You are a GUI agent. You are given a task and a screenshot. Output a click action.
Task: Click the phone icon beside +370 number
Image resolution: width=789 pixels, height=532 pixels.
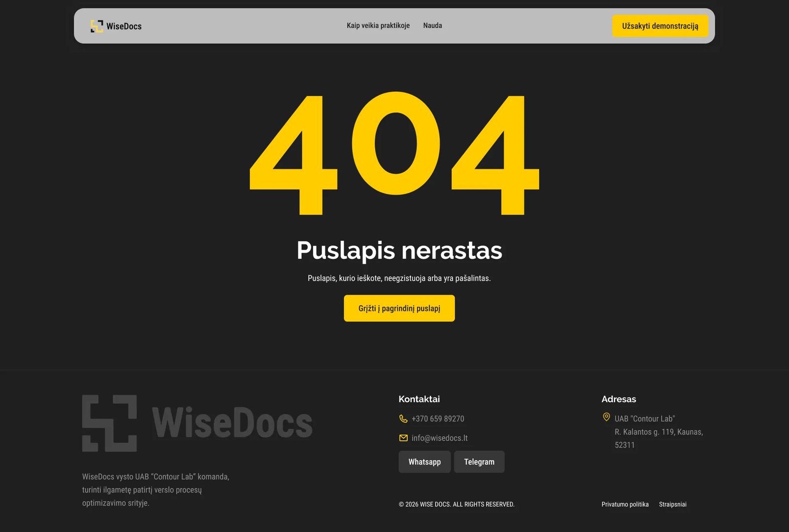coord(403,419)
